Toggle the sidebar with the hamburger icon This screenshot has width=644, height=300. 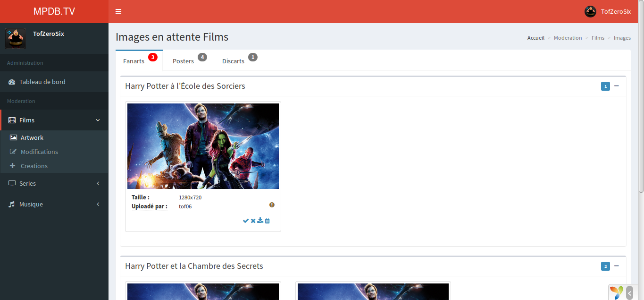point(118,11)
